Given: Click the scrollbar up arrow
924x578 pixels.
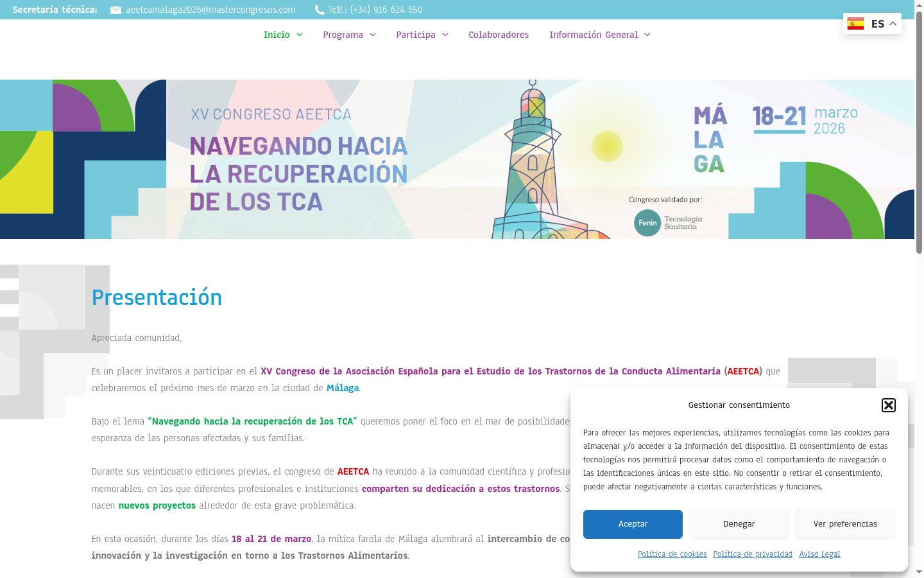Looking at the screenshot, I should pos(919,4).
